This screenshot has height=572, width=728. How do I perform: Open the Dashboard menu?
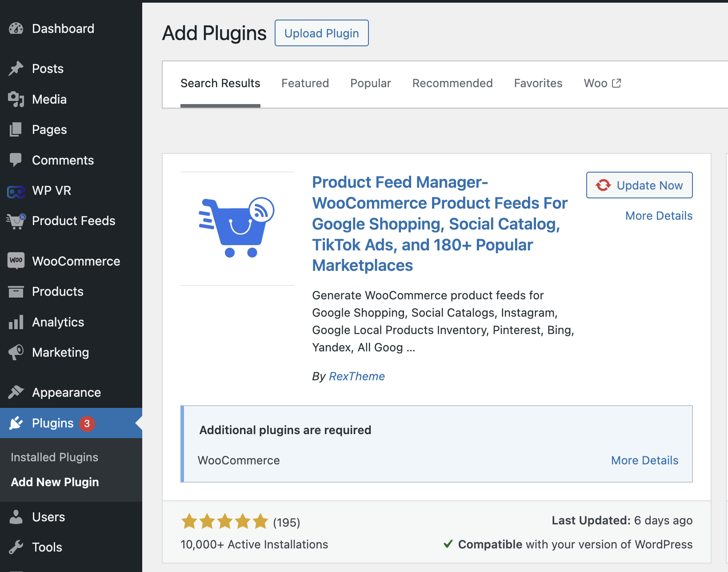tap(71, 28)
